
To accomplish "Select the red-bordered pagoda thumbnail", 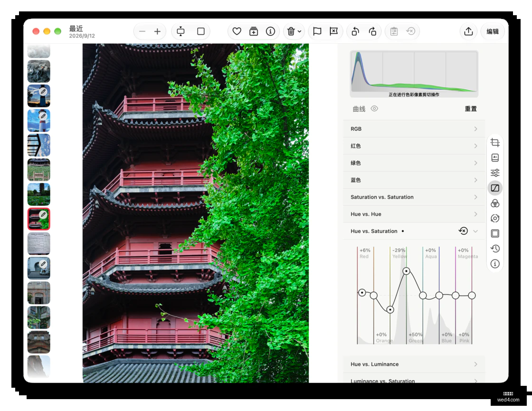I will coord(38,219).
